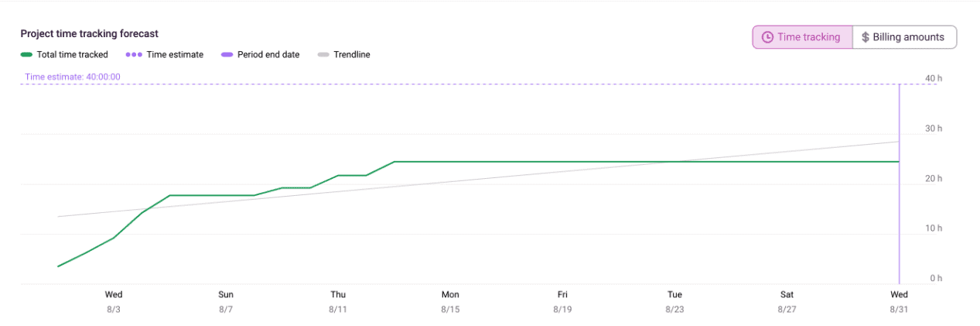Click the Wed 8/3 date axis label
Screen dimensions: 980x326
click(x=114, y=301)
